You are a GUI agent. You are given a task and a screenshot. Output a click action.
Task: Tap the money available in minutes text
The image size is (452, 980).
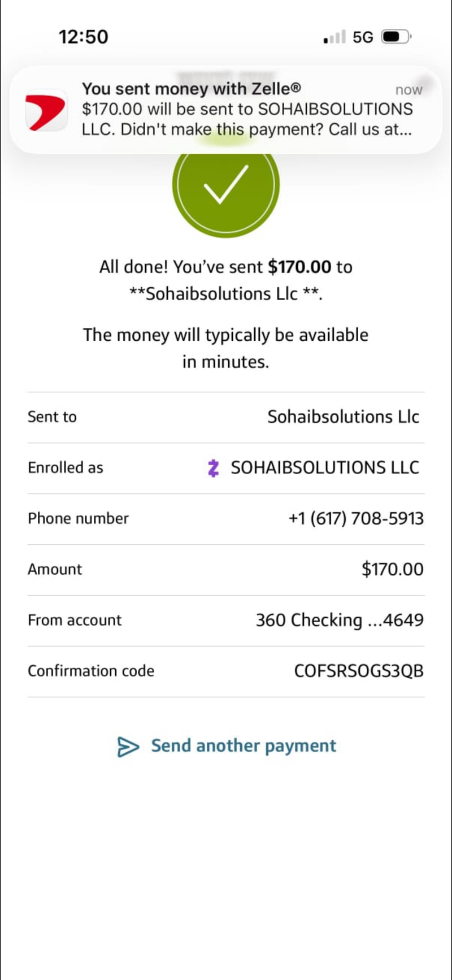pyautogui.click(x=226, y=348)
